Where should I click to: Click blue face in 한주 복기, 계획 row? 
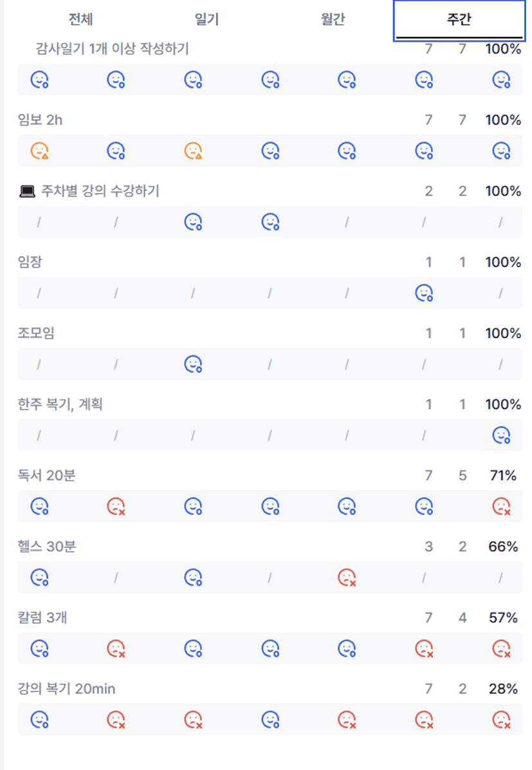point(501,436)
